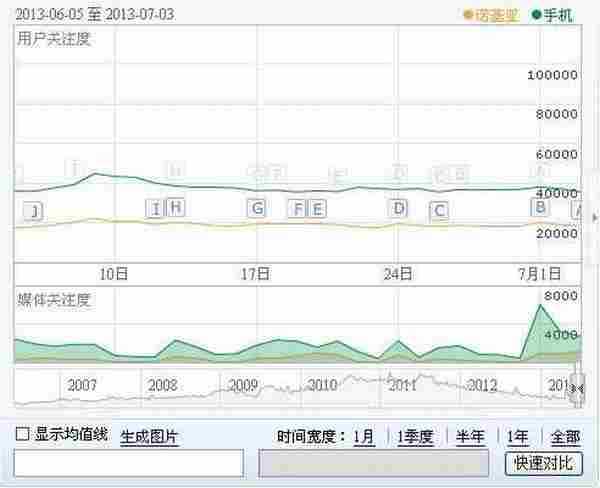Select the boxed news marker H

point(175,207)
